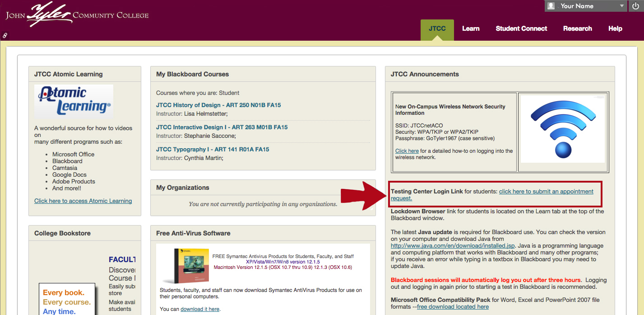Click the Atomic Learning logo image
Viewport: 644px width, 315px height.
[x=74, y=101]
